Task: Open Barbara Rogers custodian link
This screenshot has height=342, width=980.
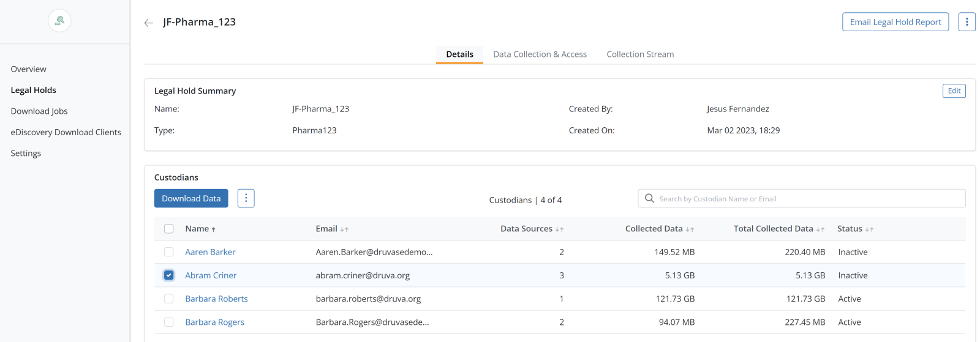Action: [214, 322]
